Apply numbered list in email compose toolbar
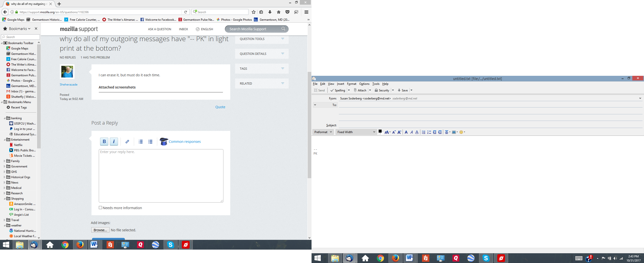The height and width of the screenshot is (263, 644). click(429, 132)
